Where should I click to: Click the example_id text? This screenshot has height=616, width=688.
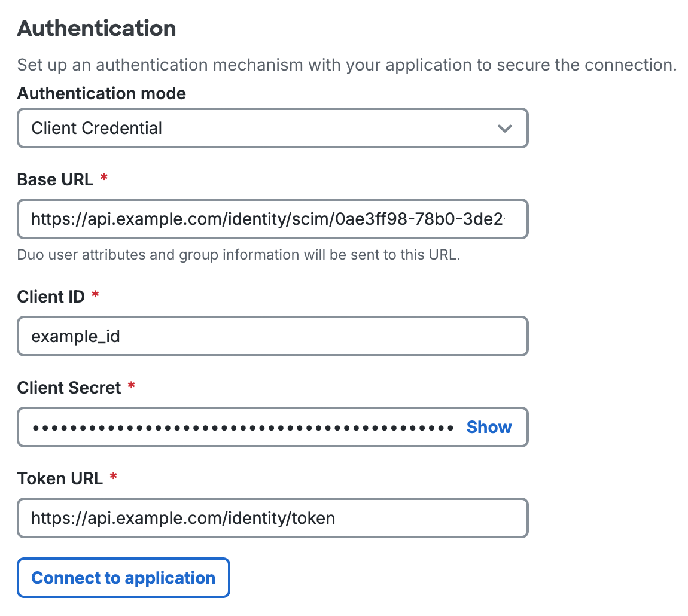pos(76,336)
